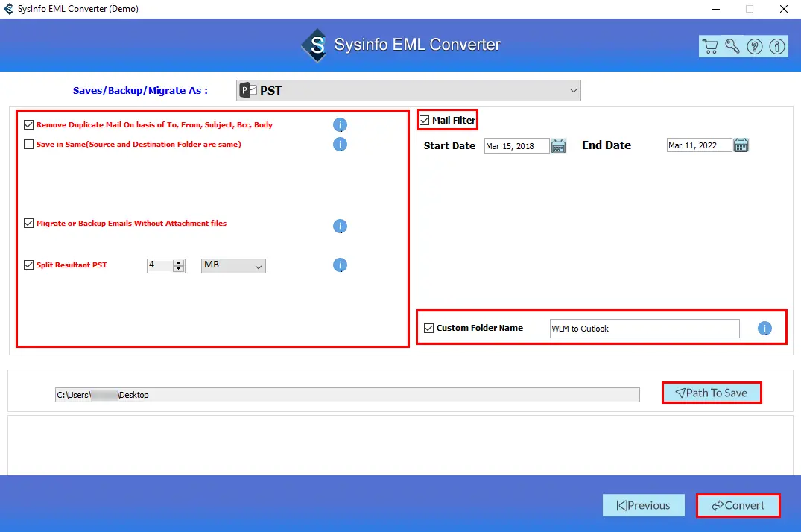Image resolution: width=801 pixels, height=532 pixels.
Task: Uncheck the Mail Filter checkbox
Action: [424, 121]
